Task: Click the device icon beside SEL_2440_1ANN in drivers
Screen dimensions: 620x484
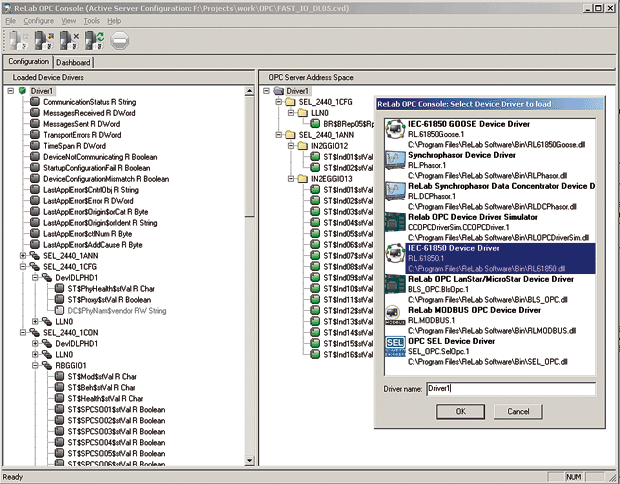Action: tap(35, 256)
